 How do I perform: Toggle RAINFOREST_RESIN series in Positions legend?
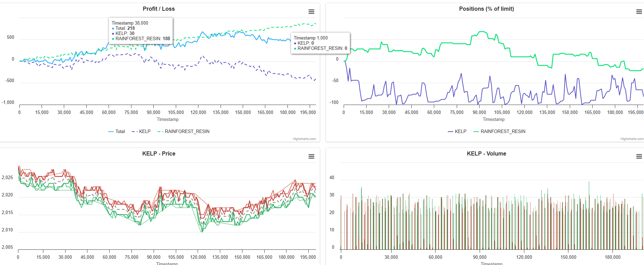coord(499,132)
